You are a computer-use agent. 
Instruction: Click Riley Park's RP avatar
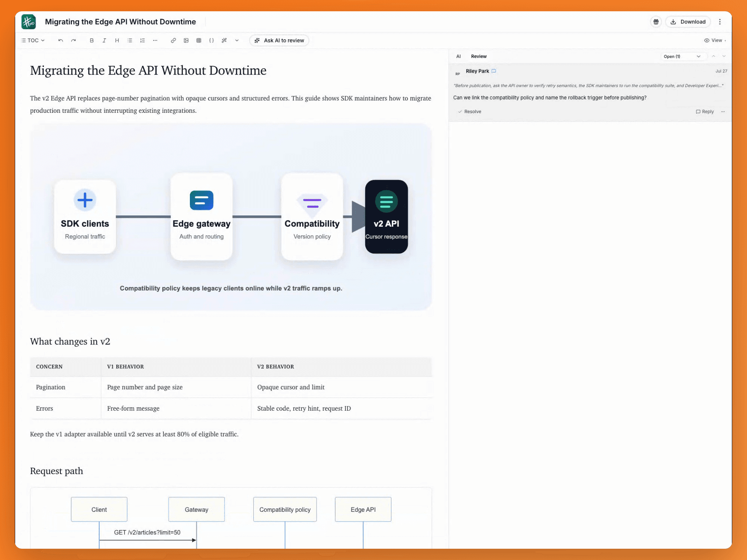[458, 73]
